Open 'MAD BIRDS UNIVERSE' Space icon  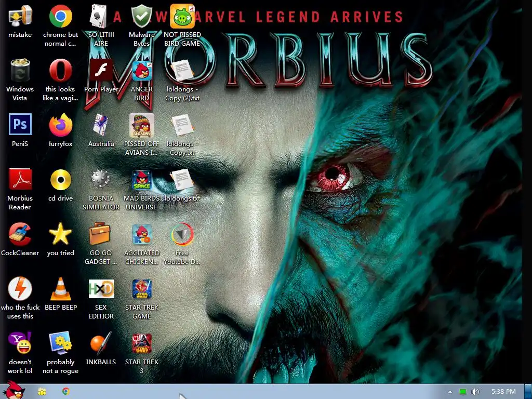pyautogui.click(x=141, y=180)
